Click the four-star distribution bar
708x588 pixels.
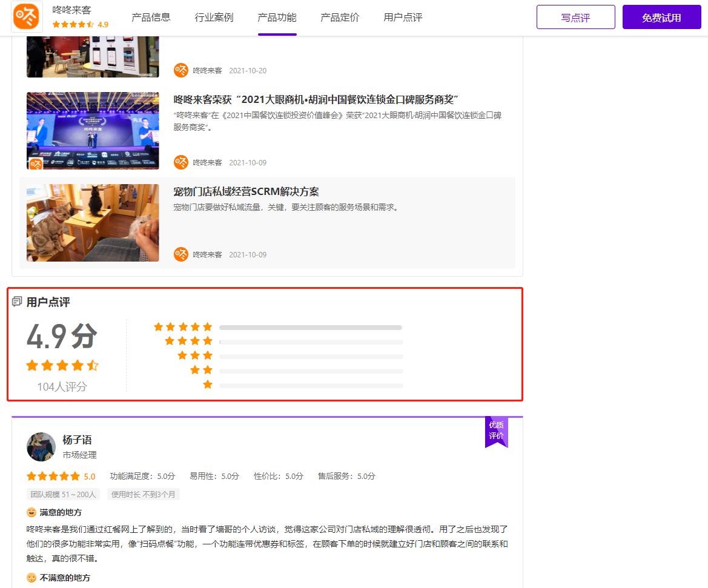pos(311,342)
